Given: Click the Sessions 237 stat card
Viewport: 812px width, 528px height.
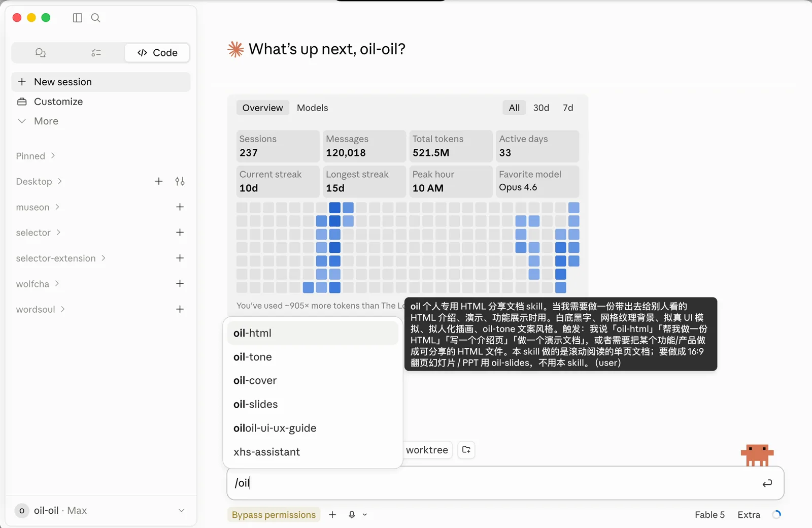Looking at the screenshot, I should pos(278,146).
